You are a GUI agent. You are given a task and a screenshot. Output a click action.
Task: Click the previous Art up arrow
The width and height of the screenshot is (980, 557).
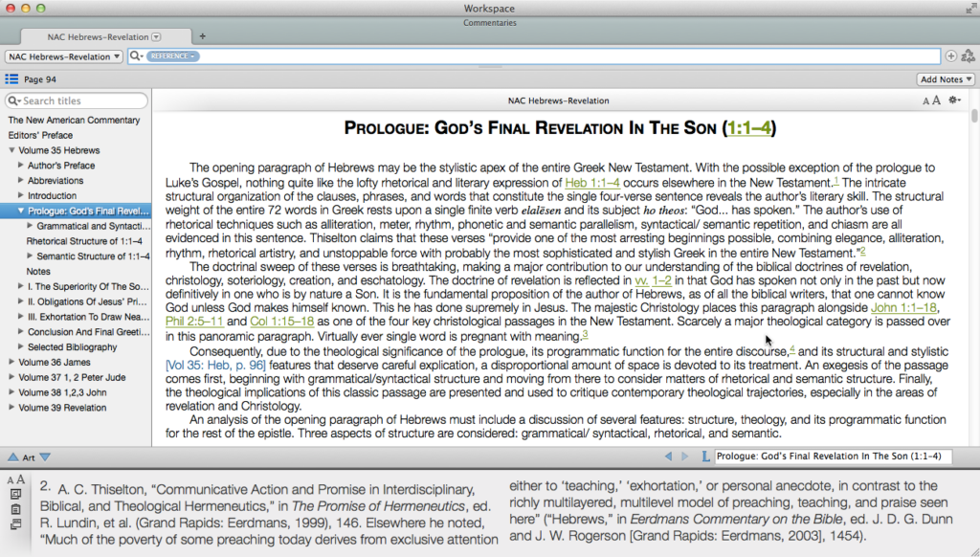[12, 457]
